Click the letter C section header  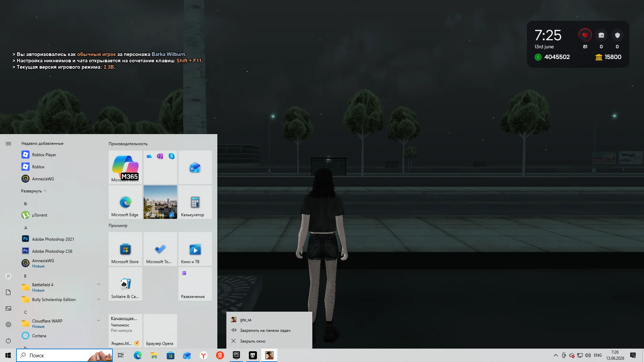click(x=25, y=312)
